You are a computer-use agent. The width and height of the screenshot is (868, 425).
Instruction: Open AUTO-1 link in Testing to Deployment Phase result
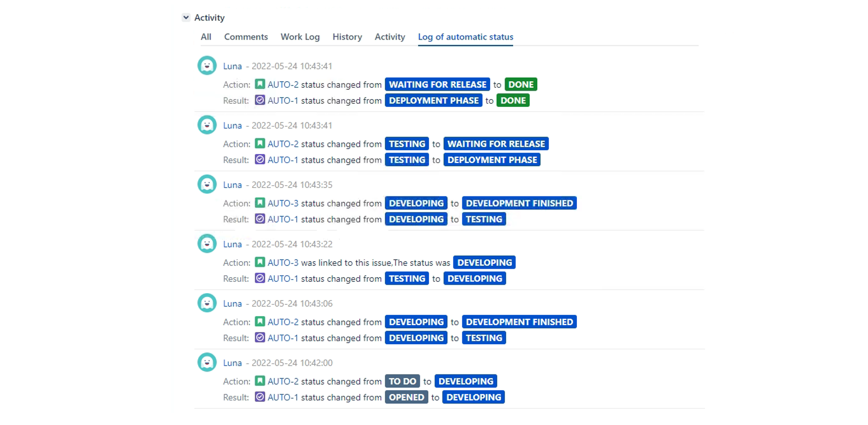(283, 160)
